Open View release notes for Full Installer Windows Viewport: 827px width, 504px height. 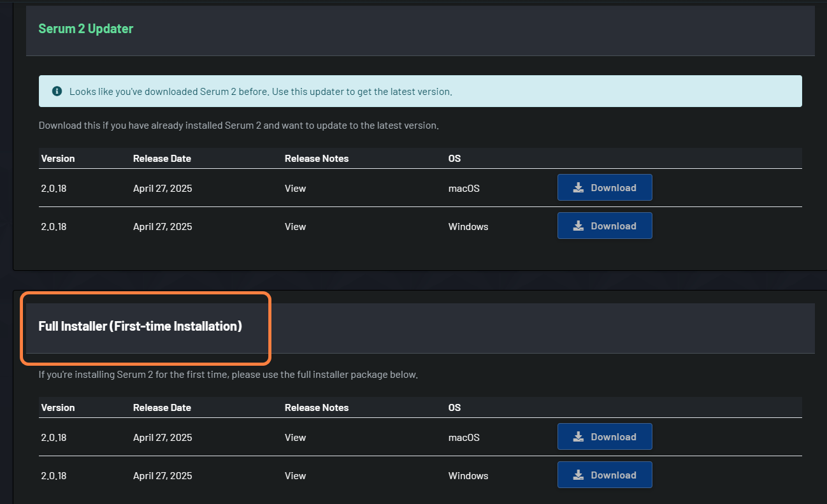[x=295, y=476]
